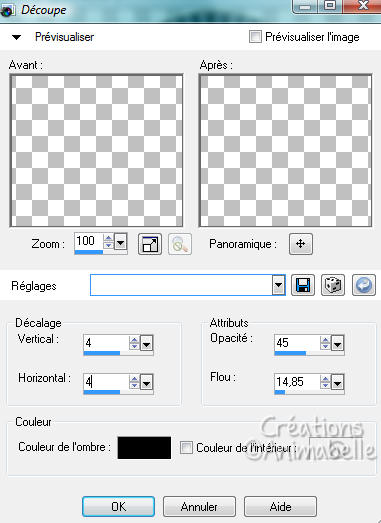Click the reset to default blue arrow icon
The width and height of the screenshot is (381, 523).
click(364, 285)
